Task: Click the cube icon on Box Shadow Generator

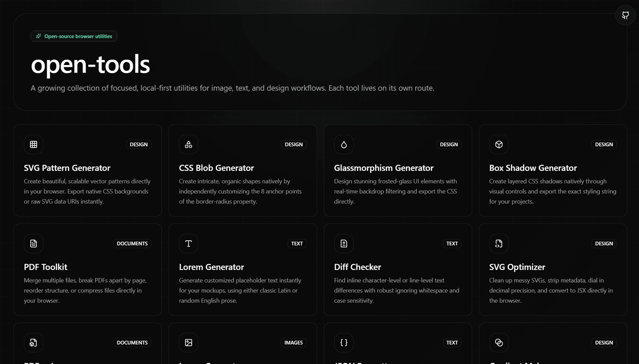Action: 498,144
